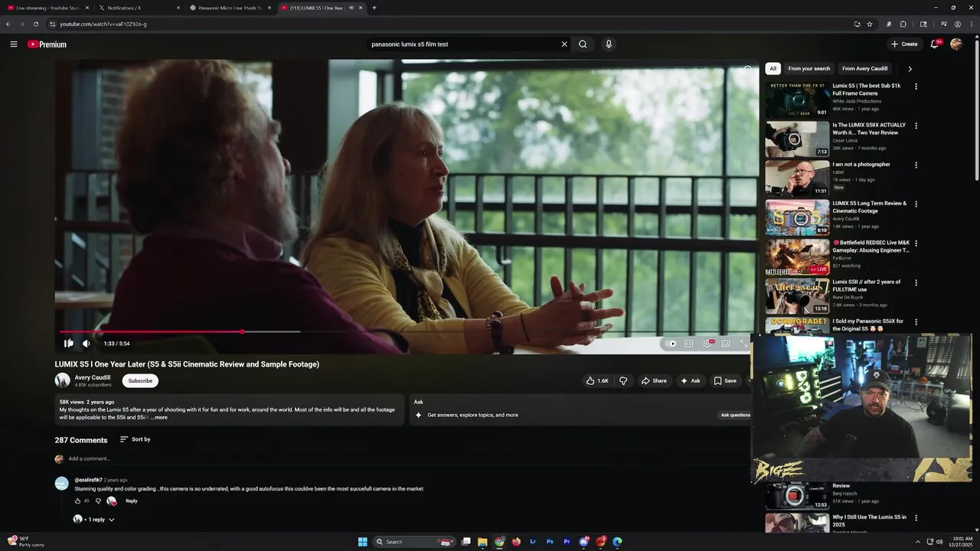Viewport: 980px width, 551px height.
Task: Switch to Live streaming YouTube Studio tab
Action: point(47,8)
